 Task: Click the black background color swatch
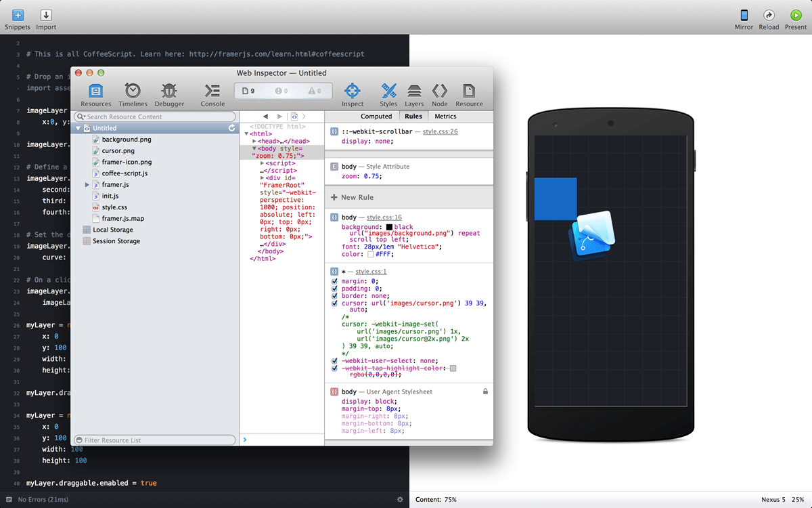[x=390, y=227]
